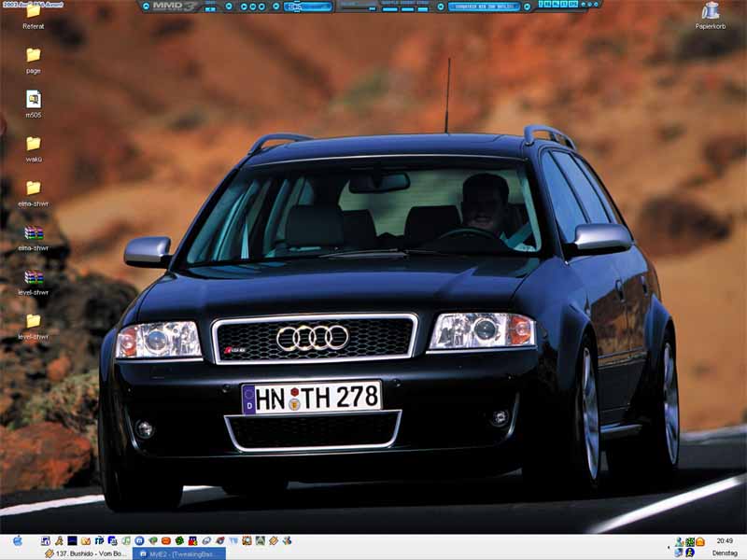Open the Referat folder on desktop
747x560 pixels.
pyautogui.click(x=33, y=11)
